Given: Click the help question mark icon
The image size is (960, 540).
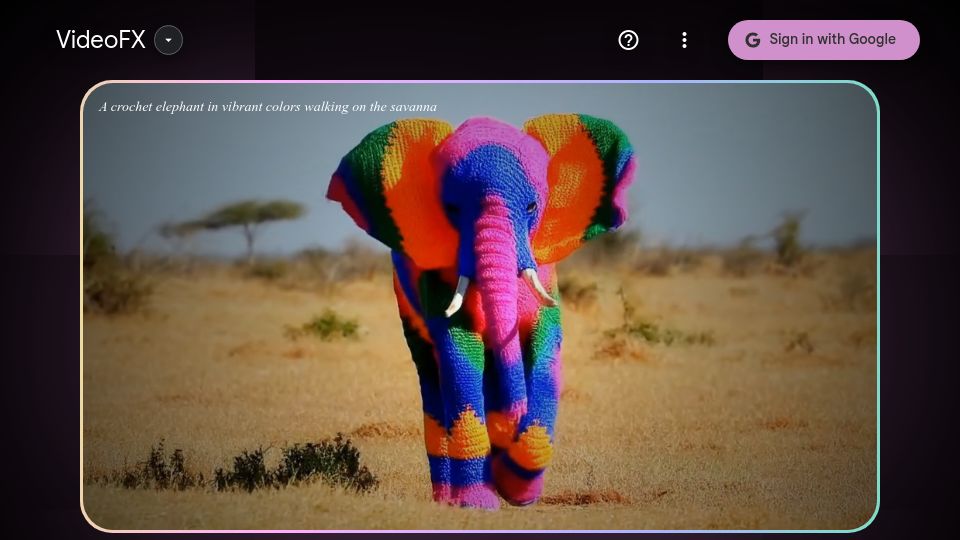Looking at the screenshot, I should coord(628,40).
